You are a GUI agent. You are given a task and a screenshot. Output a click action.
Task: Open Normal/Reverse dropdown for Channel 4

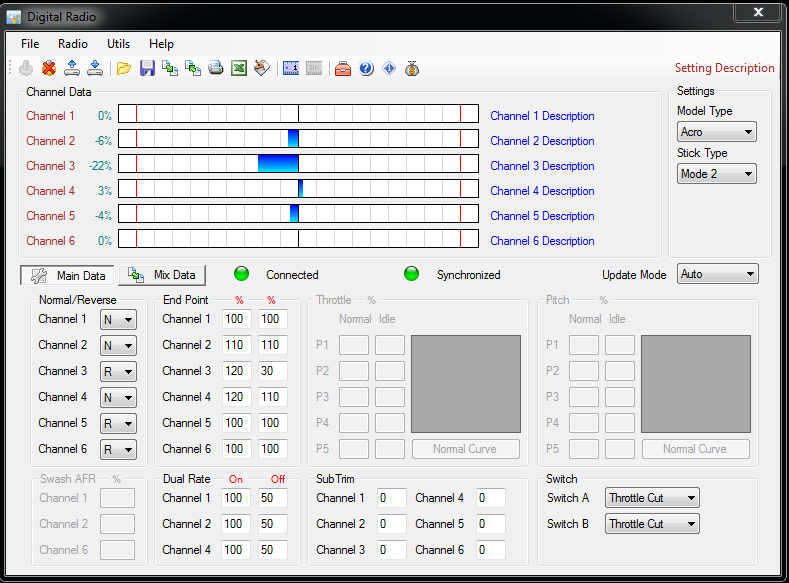(x=118, y=397)
